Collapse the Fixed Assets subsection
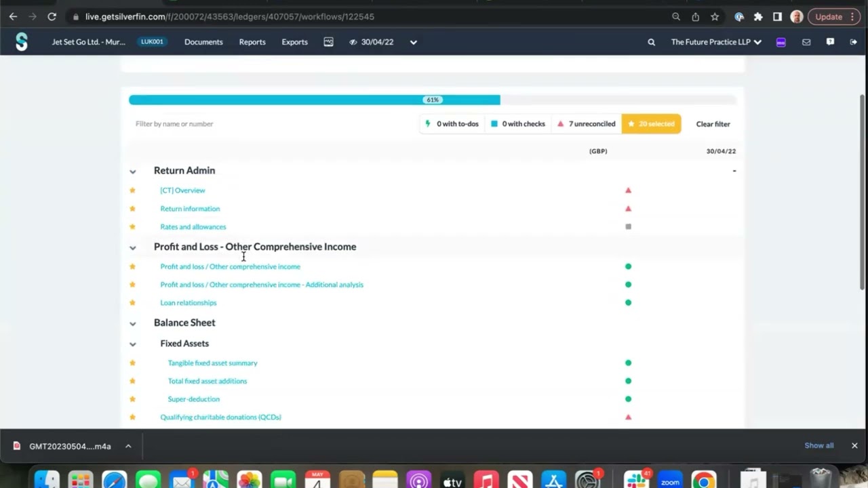Screen dimensions: 868x488 coord(133,344)
